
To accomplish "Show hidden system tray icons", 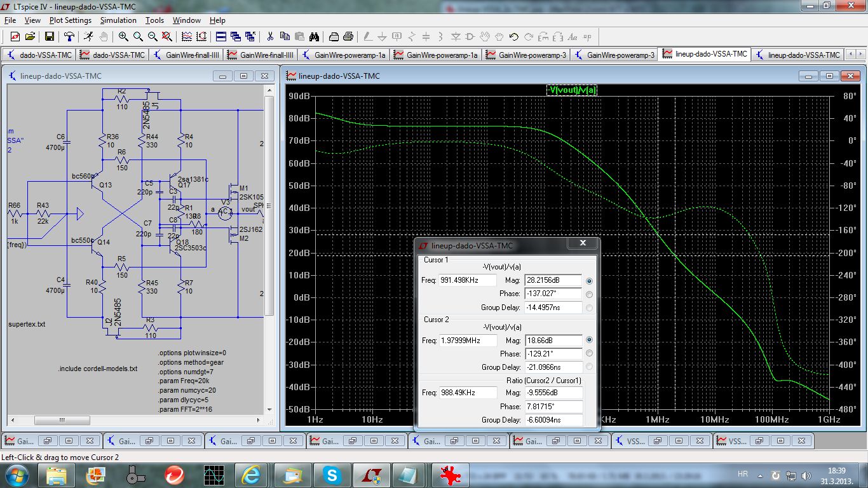I will coord(761,475).
